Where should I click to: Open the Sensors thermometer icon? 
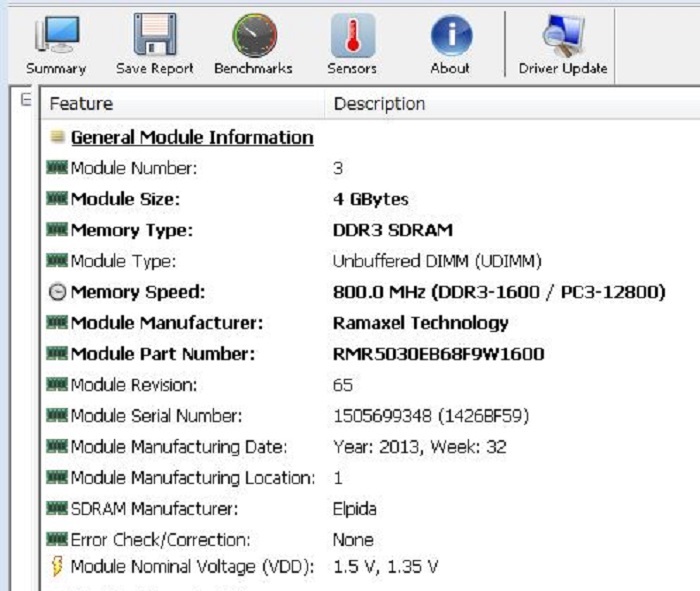click(352, 37)
